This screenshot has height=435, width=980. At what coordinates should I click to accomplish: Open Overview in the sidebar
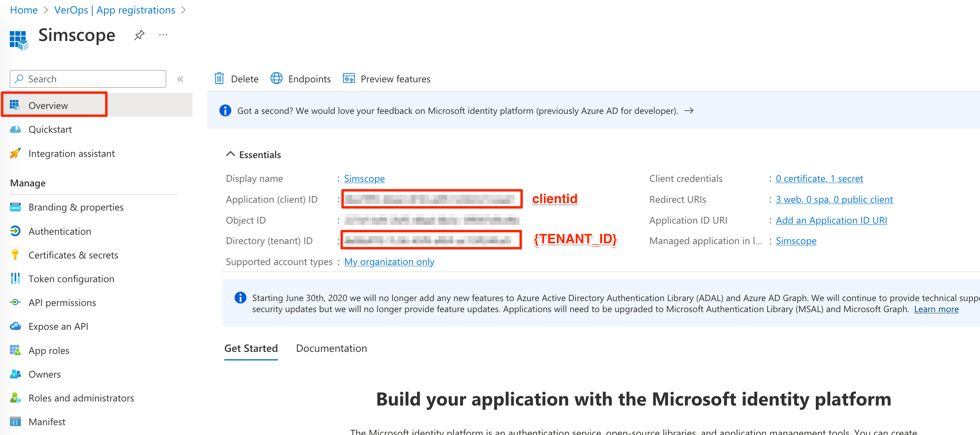point(97,105)
